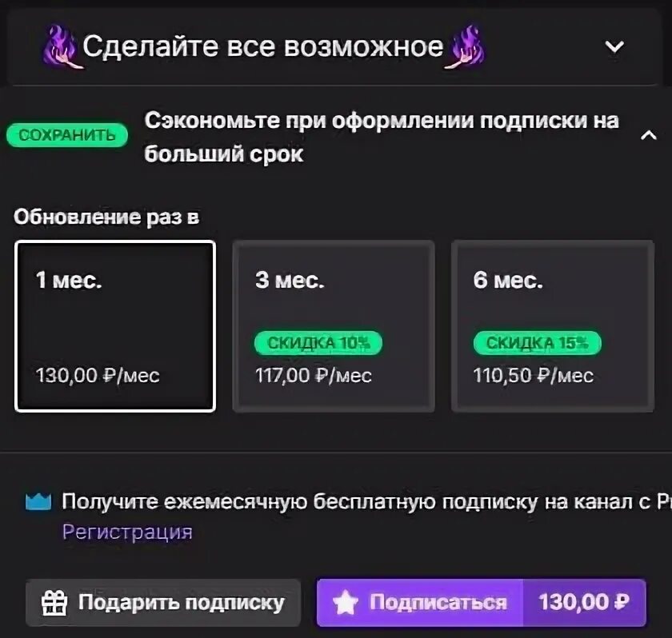Select the 3 мес. renewal option
Image resolution: width=672 pixels, height=638 pixels.
point(334,326)
